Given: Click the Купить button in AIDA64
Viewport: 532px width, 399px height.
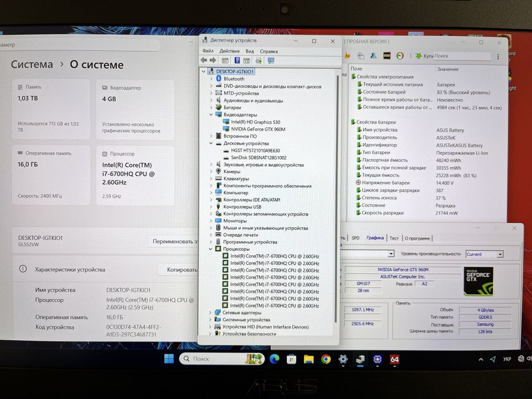Looking at the screenshot, I should 424,56.
